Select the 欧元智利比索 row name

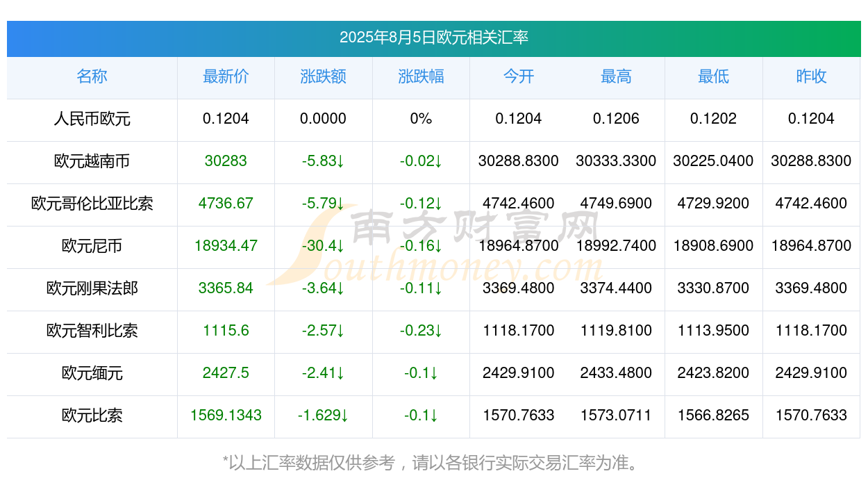[92, 331]
